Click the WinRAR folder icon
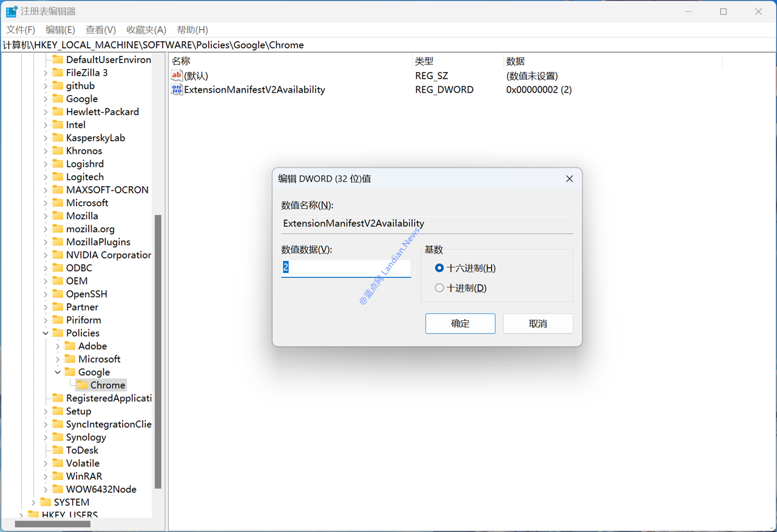The height and width of the screenshot is (532, 777). tap(58, 476)
